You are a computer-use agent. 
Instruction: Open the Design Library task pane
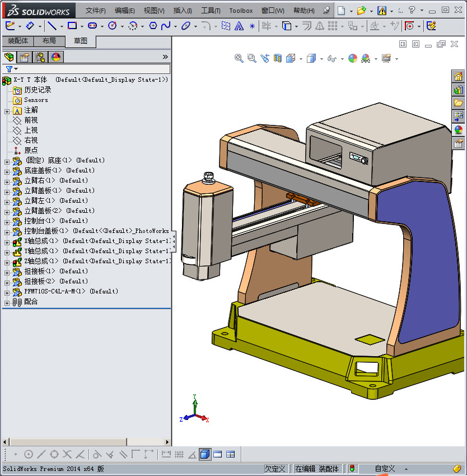pyautogui.click(x=459, y=90)
